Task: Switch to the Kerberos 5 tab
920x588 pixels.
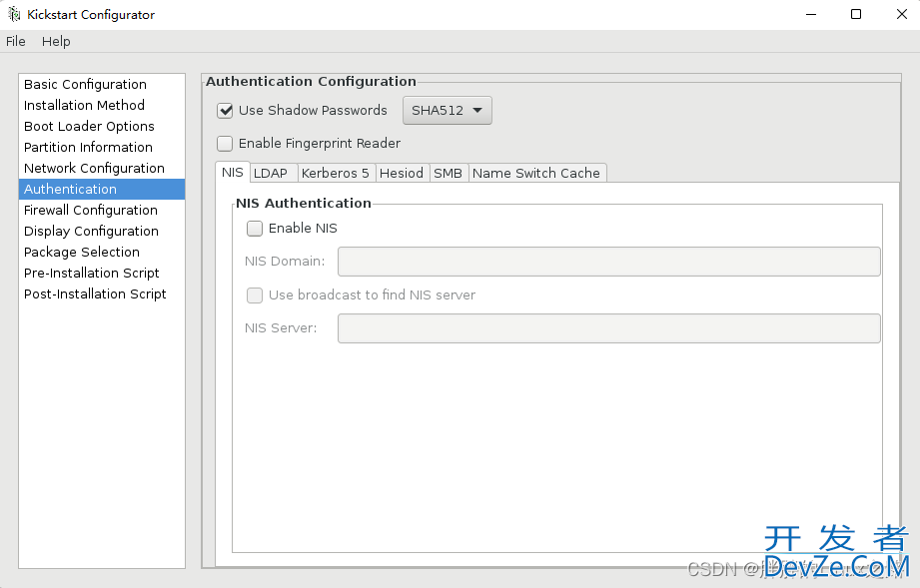Action: point(336,174)
